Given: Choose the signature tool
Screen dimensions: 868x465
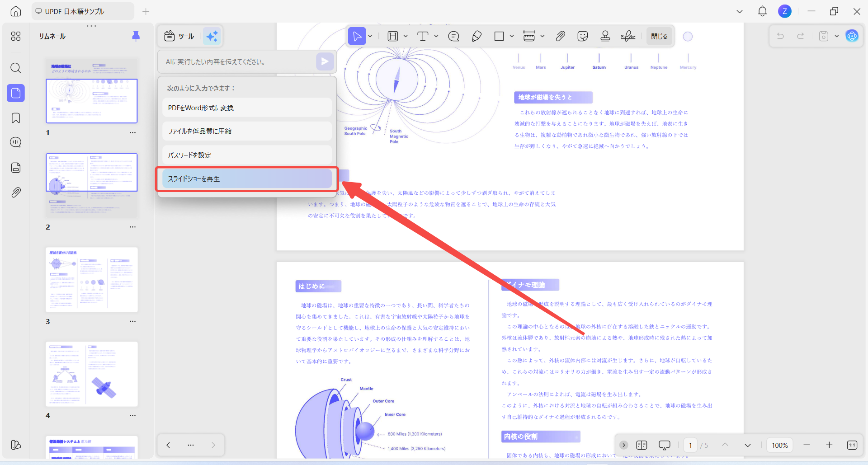Looking at the screenshot, I should click(x=628, y=36).
